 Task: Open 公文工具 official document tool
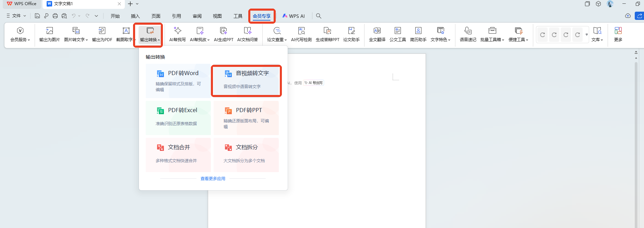[397, 35]
